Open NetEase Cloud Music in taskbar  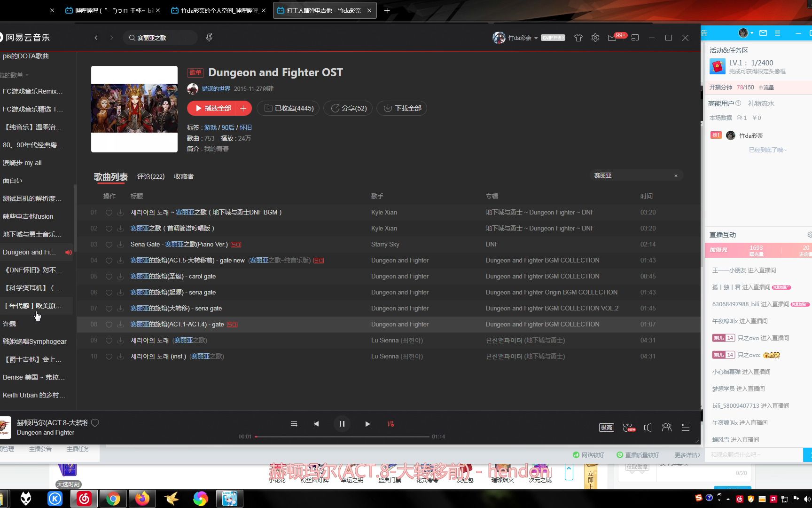pyautogui.click(x=84, y=499)
